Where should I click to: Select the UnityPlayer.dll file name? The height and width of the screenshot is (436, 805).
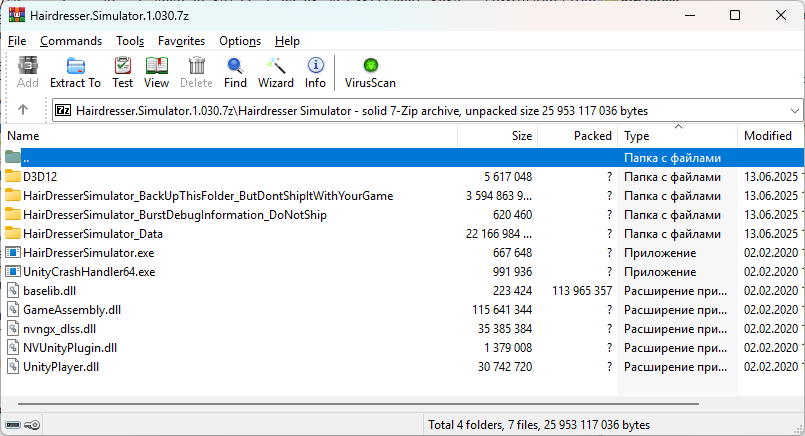[x=61, y=367]
